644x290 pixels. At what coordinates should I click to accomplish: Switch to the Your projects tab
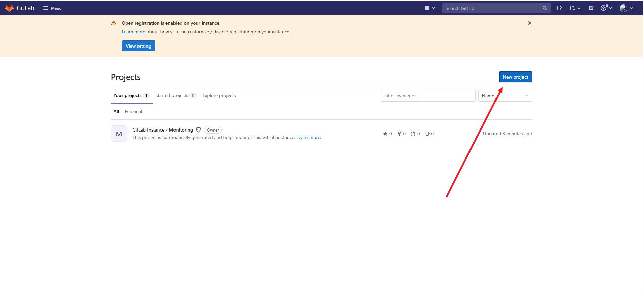(132, 96)
